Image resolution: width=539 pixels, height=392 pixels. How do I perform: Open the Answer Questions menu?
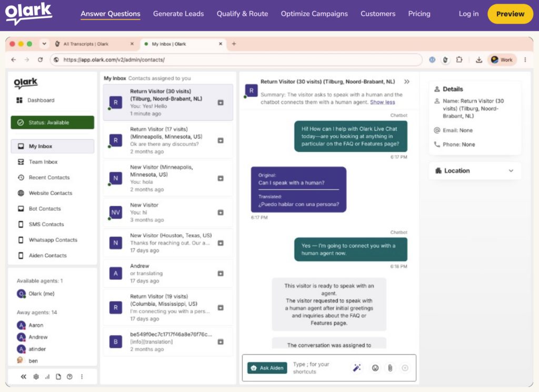coord(111,14)
